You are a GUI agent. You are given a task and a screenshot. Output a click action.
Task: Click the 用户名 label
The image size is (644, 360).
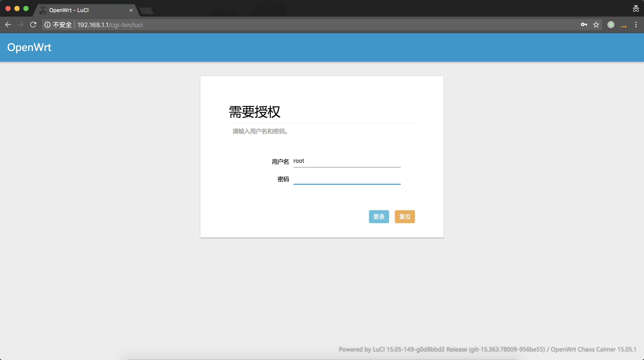280,162
